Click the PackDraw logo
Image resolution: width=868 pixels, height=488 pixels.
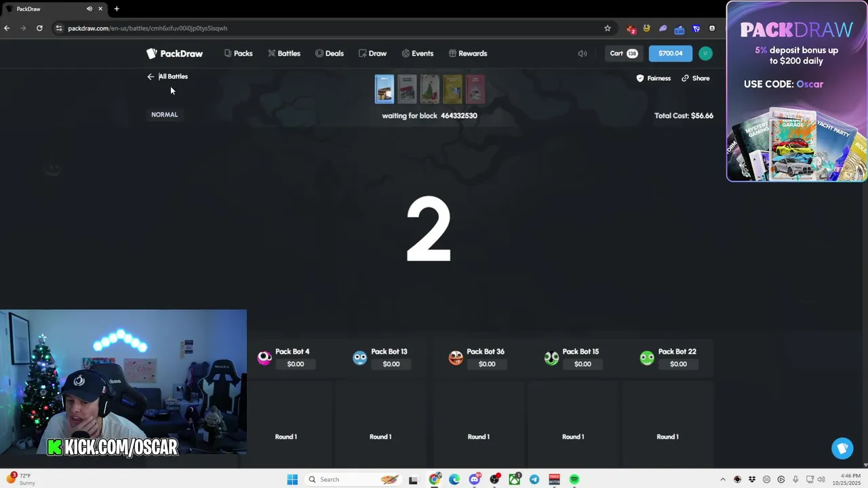pos(174,54)
